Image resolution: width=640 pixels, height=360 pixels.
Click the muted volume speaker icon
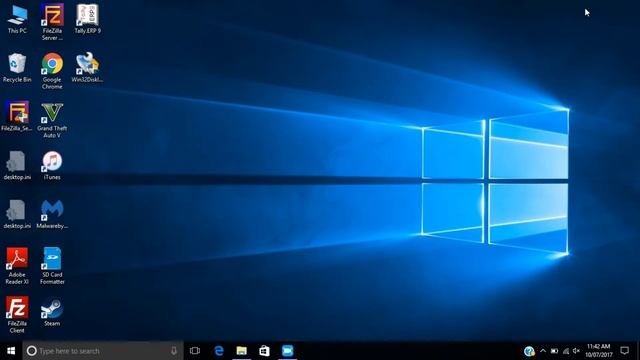click(576, 351)
